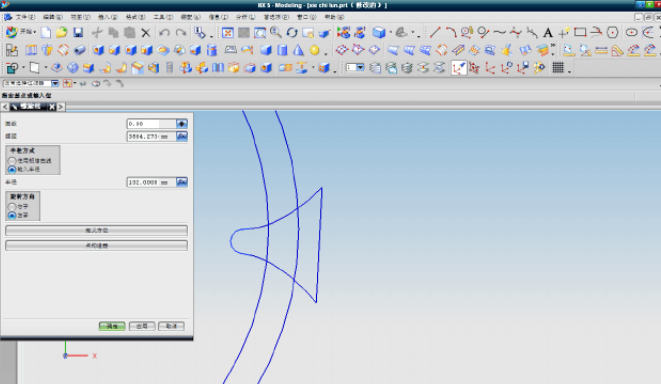Open the 插入 Insert menu
Image resolution: width=661 pixels, height=384 pixels.
pyautogui.click(x=107, y=17)
